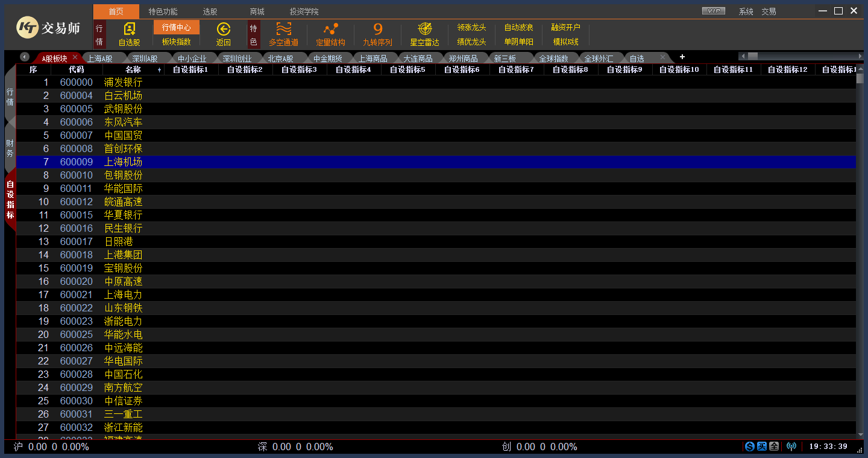Click the VIP badge

(x=714, y=11)
